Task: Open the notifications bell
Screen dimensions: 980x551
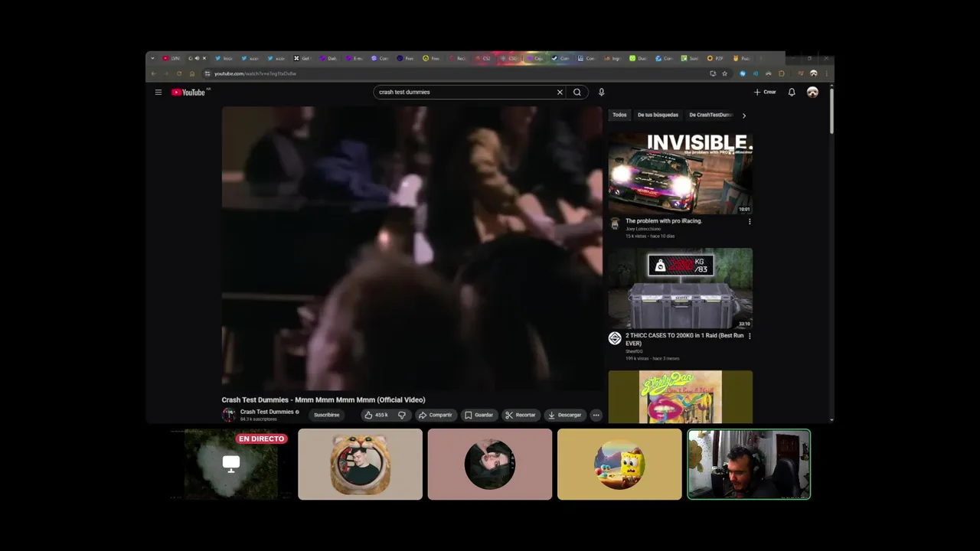Action: (x=792, y=92)
